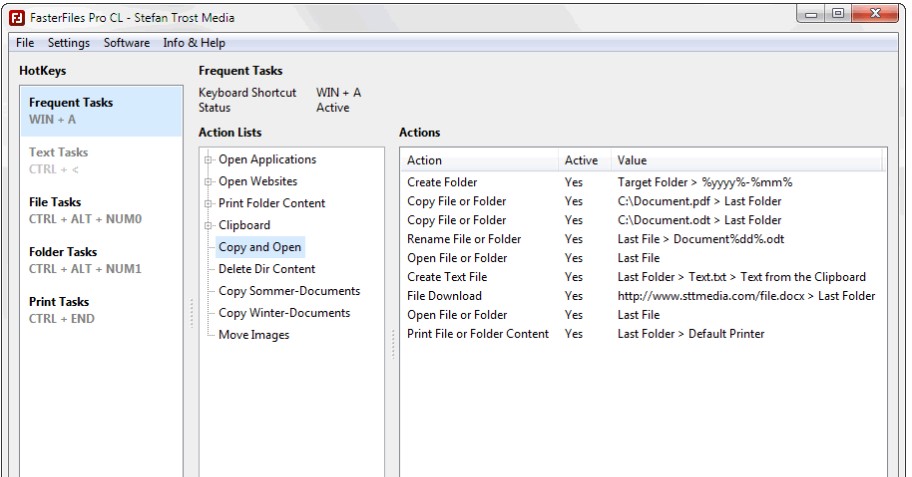Expand the Open Websites action list
The image size is (912, 477).
tap(209, 182)
